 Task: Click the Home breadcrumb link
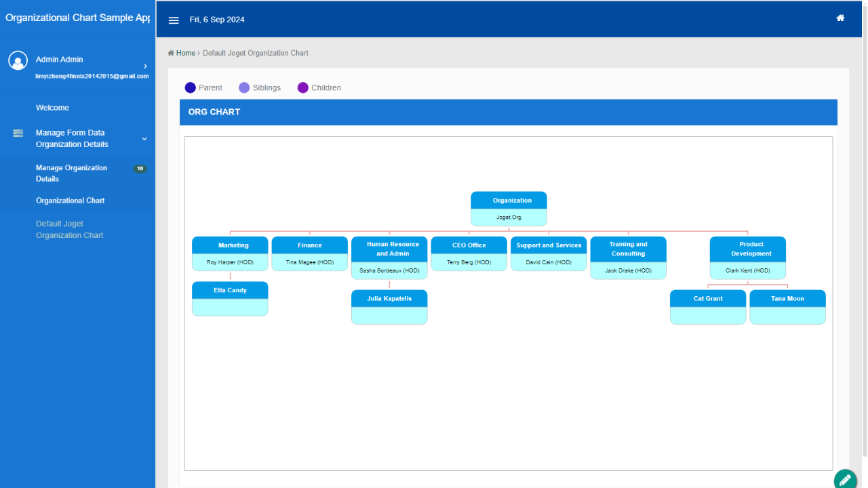[185, 53]
